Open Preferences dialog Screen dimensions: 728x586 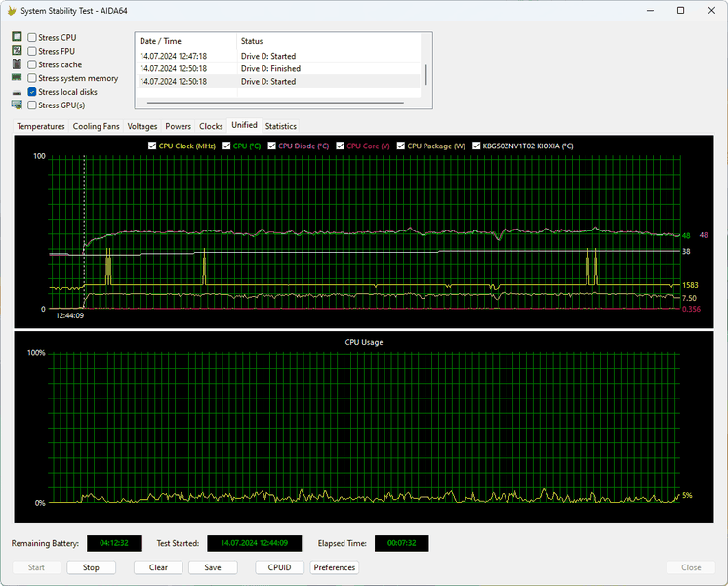click(335, 567)
